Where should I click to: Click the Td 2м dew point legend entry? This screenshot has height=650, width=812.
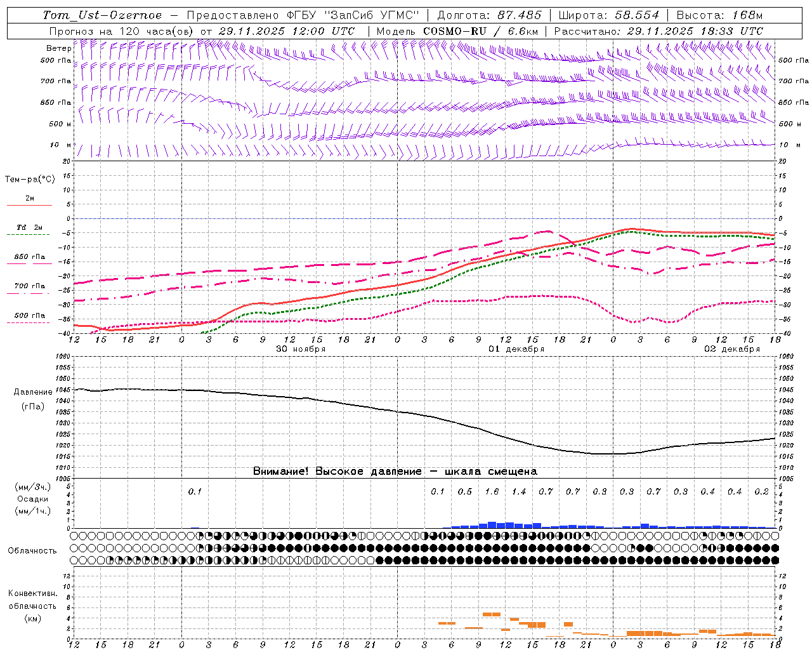[29, 227]
